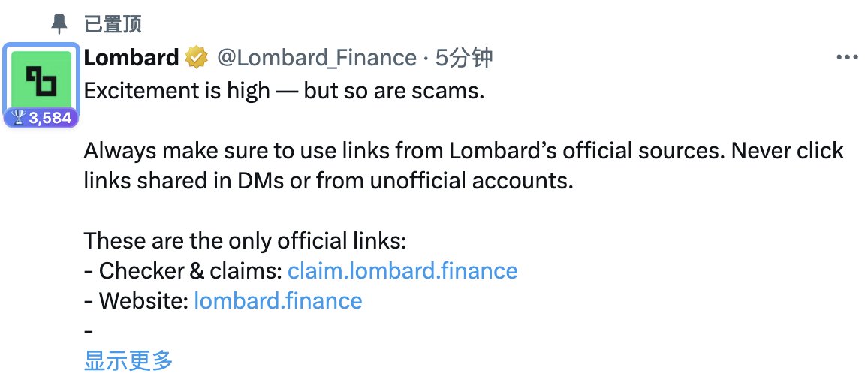Image resolution: width=868 pixels, height=389 pixels.
Task: Click the 'links shared in DMs' text line
Action: point(328,180)
